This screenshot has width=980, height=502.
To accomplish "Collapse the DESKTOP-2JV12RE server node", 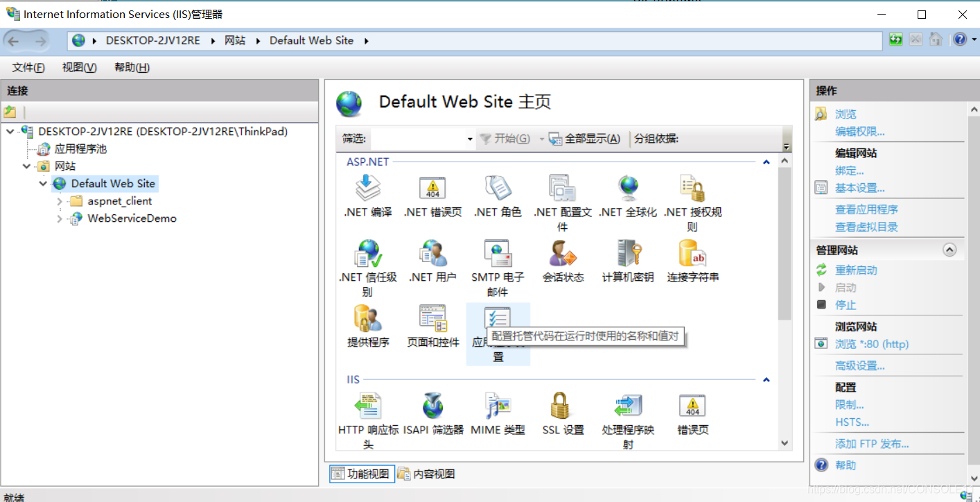I will coord(10,132).
